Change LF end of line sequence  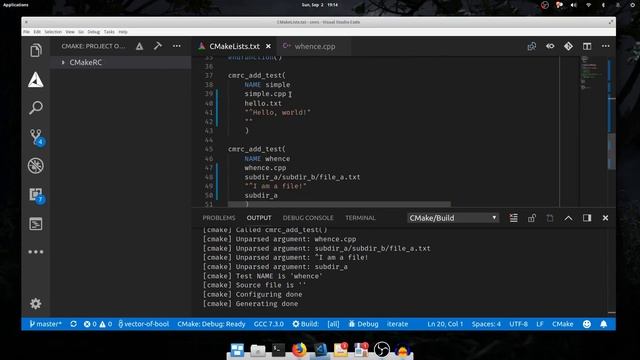click(x=540, y=324)
